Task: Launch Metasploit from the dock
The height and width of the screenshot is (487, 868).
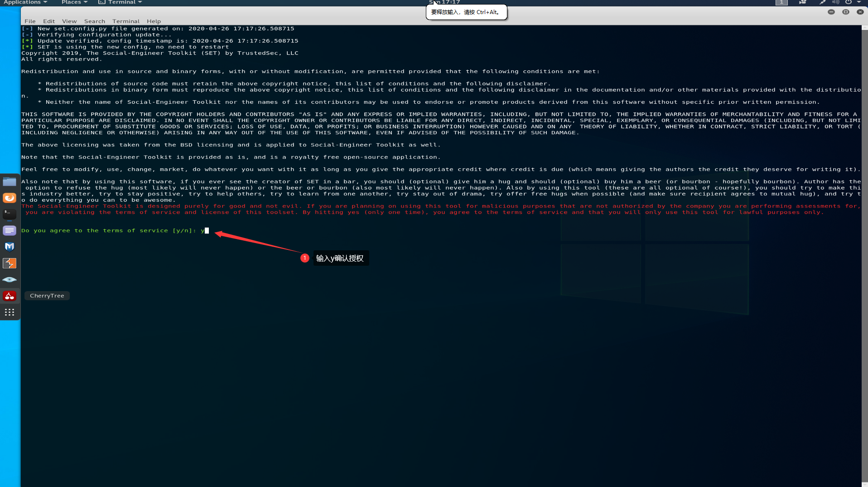Action: click(x=10, y=247)
